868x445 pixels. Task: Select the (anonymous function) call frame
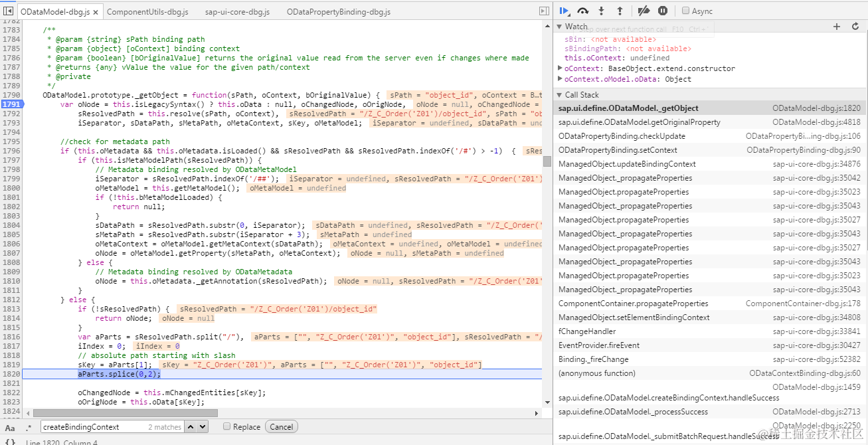(710, 373)
